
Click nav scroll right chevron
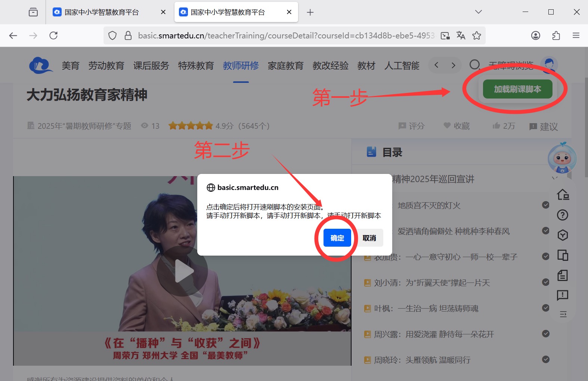tap(453, 65)
